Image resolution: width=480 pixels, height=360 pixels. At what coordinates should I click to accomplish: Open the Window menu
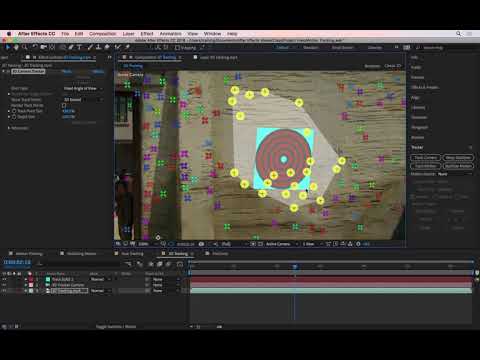(x=212, y=34)
